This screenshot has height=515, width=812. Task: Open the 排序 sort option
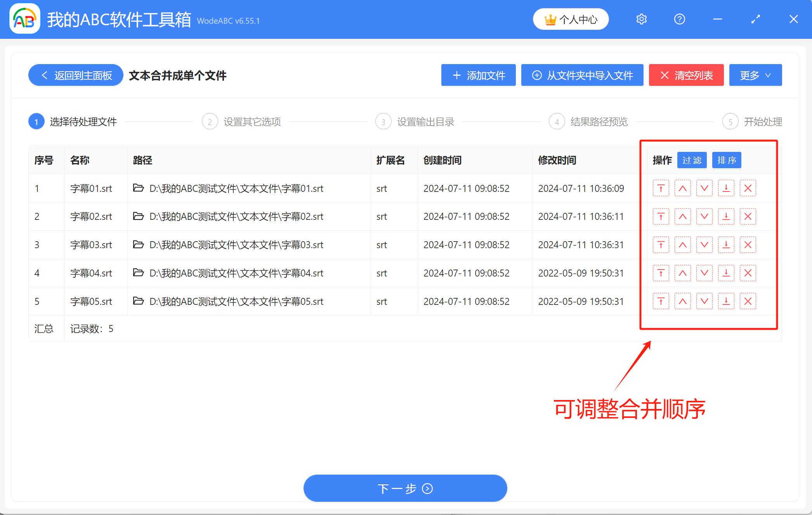tap(726, 160)
